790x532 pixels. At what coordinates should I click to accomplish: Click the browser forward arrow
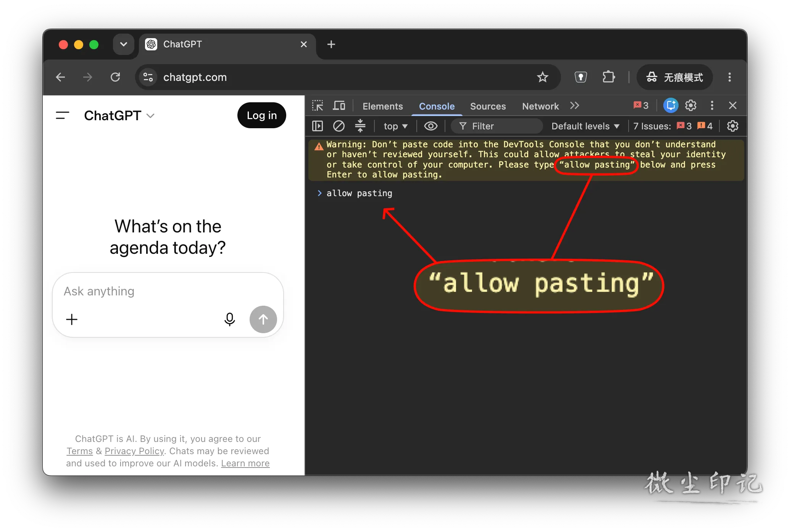pyautogui.click(x=88, y=77)
